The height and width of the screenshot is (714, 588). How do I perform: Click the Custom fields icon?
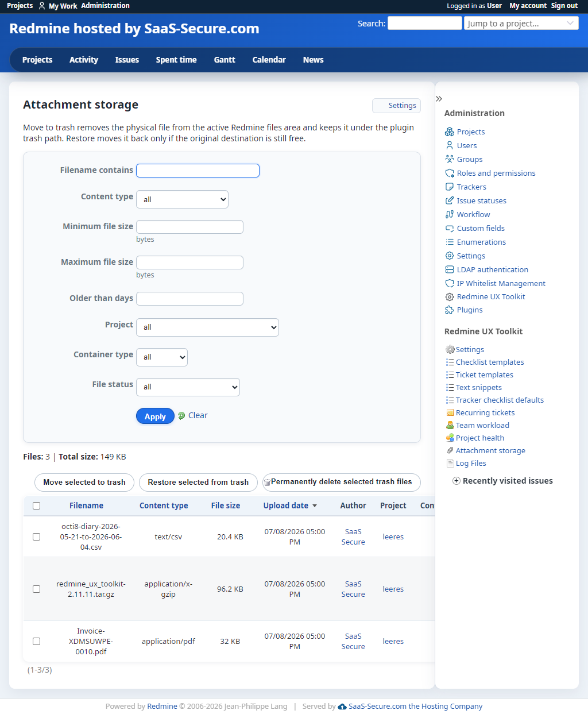(450, 228)
